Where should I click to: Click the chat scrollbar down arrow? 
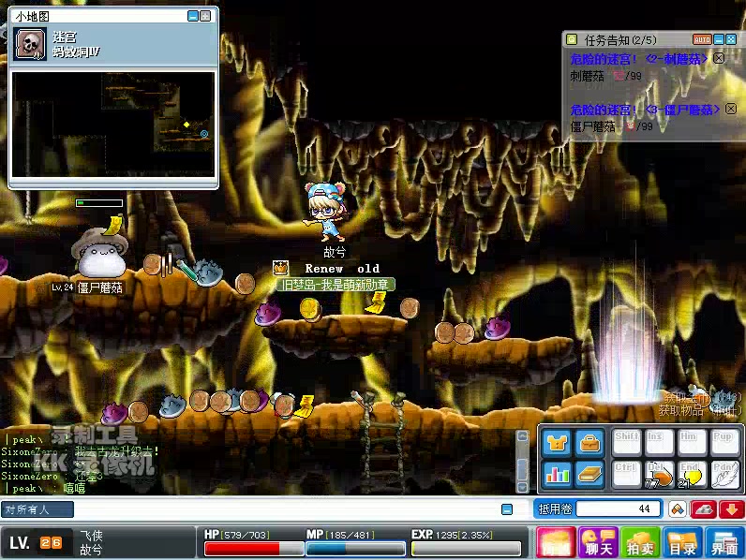tap(522, 487)
